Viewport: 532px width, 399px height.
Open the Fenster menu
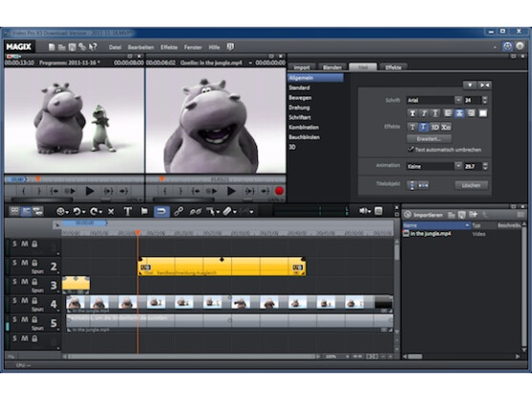(193, 48)
